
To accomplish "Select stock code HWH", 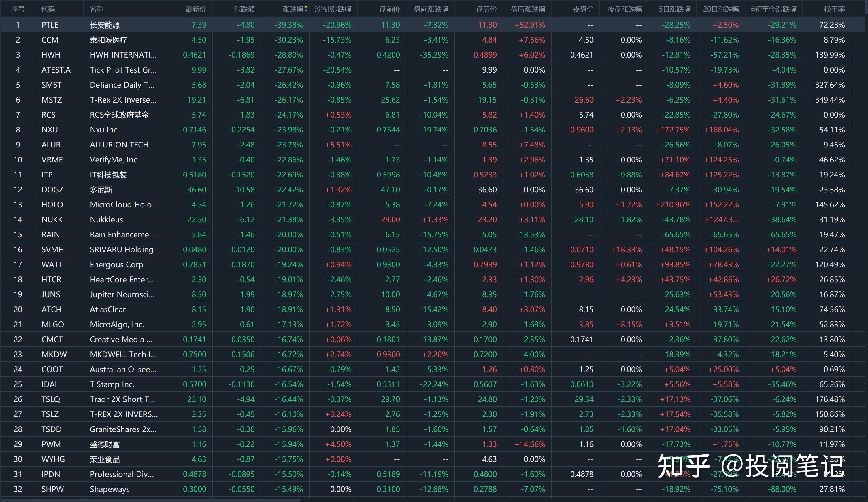I will pos(51,55).
